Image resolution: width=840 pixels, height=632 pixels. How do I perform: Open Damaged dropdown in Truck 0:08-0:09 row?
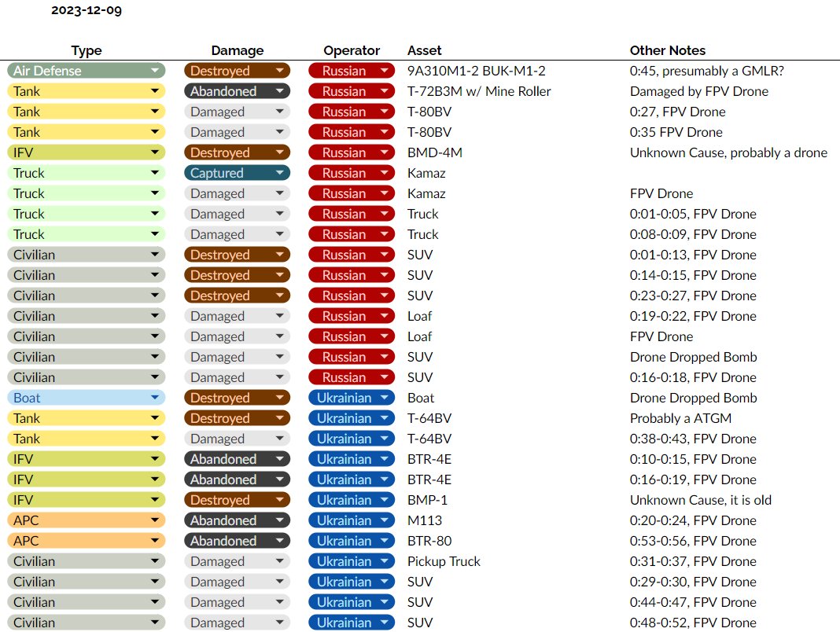pos(237,234)
